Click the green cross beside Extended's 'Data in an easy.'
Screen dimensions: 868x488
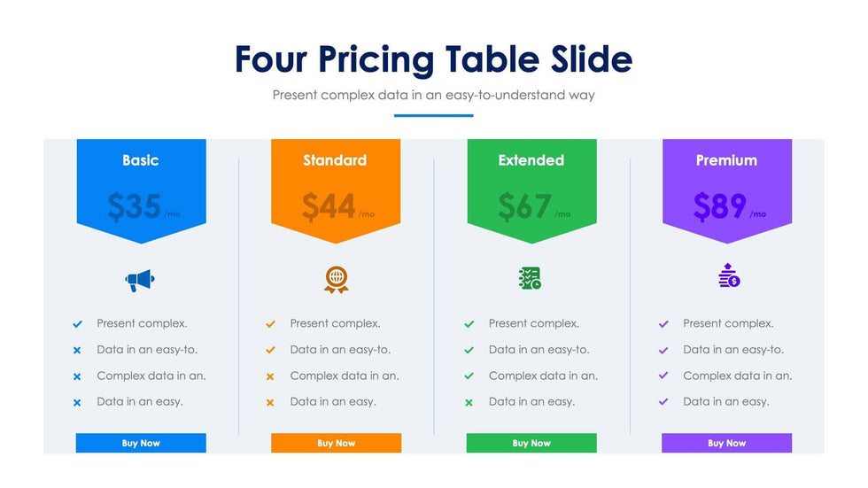469,403
